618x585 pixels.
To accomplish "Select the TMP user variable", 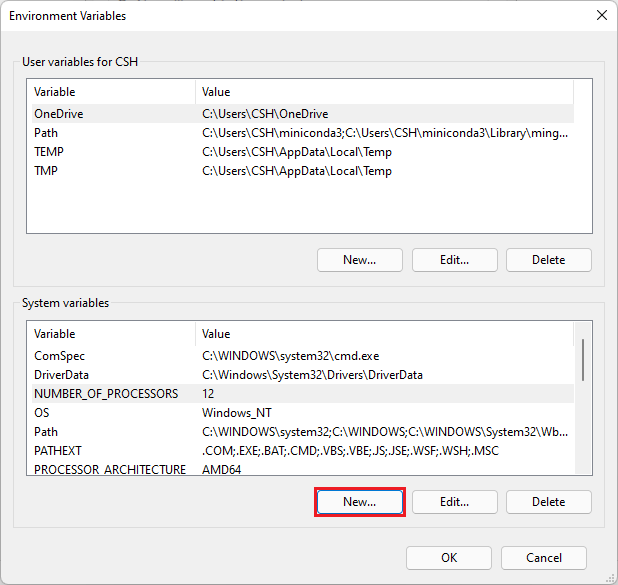I will pyautogui.click(x=303, y=171).
